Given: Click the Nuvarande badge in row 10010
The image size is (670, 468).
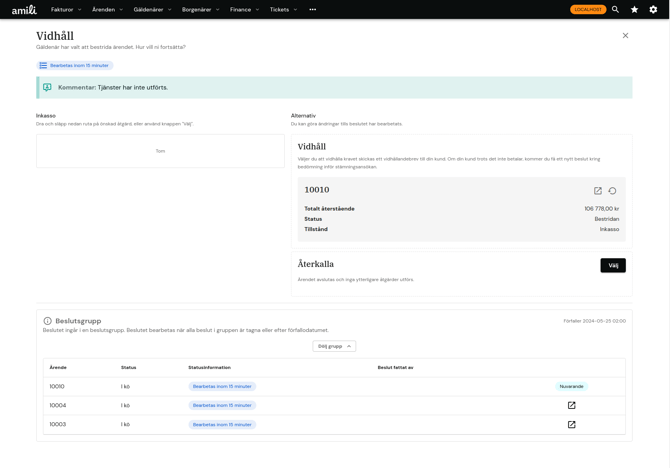Looking at the screenshot, I should (571, 386).
